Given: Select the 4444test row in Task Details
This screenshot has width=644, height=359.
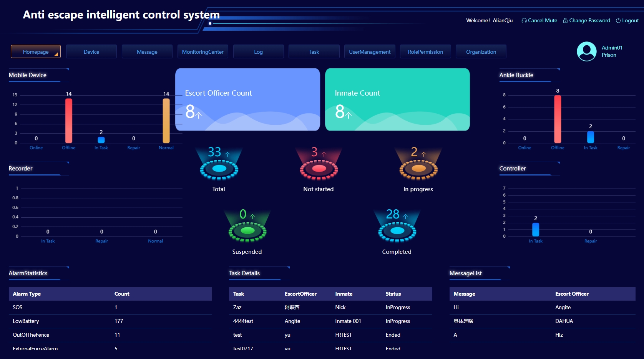Looking at the screenshot, I should point(330,321).
